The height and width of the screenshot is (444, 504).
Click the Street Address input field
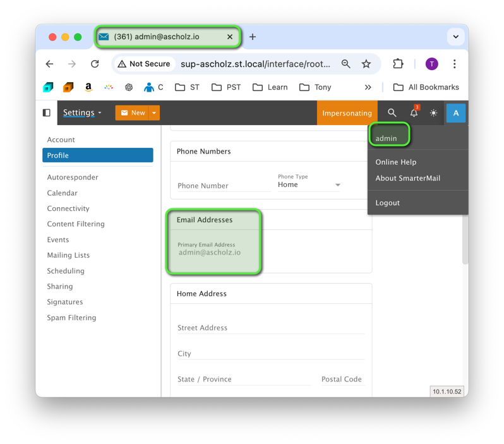[271, 328]
